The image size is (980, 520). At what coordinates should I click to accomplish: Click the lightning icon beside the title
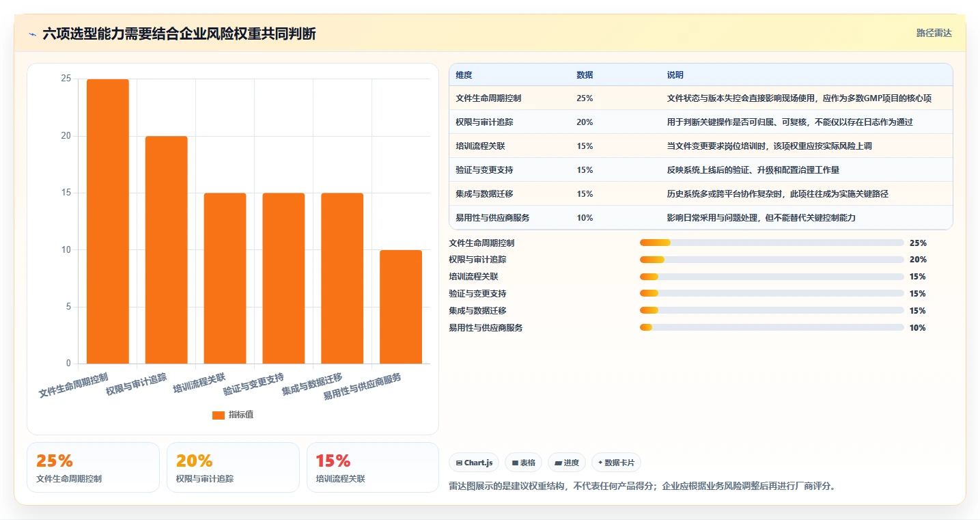[32, 33]
